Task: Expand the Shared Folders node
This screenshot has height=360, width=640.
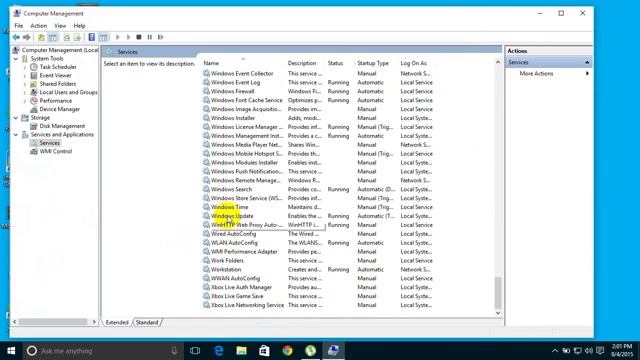Action: coord(24,84)
